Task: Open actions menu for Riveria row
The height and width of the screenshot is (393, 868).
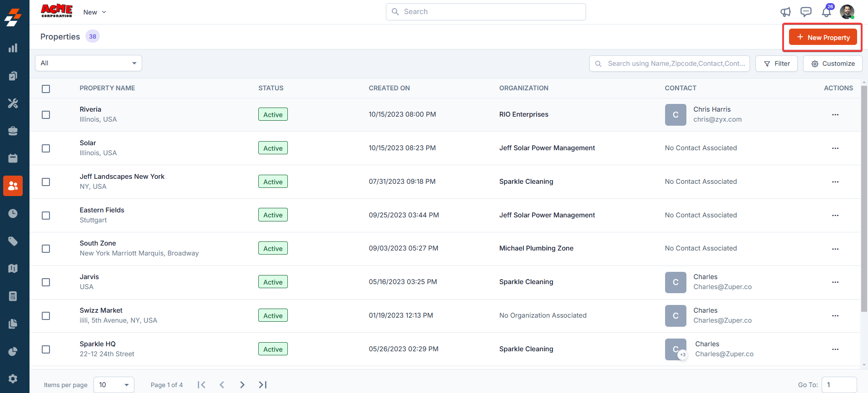Action: click(x=835, y=115)
